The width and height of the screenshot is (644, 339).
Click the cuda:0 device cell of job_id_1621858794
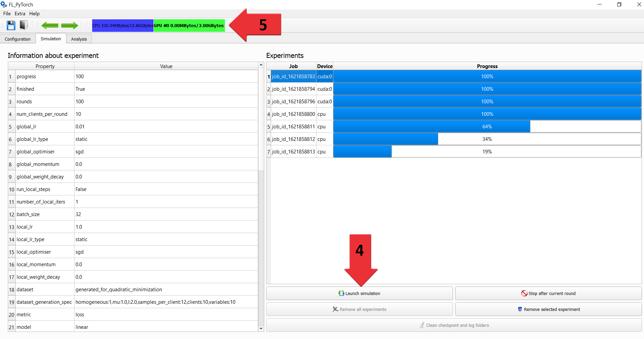[325, 89]
